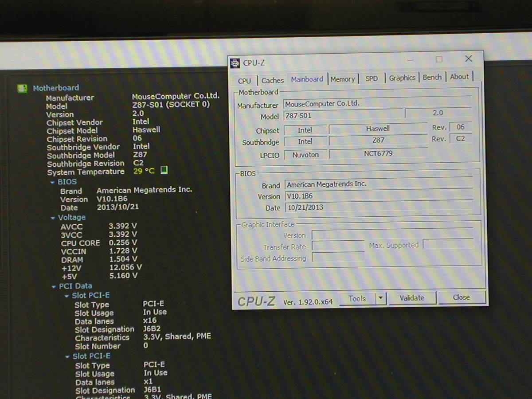
Task: Click the Chipset Rev. field 06
Action: pos(460,127)
